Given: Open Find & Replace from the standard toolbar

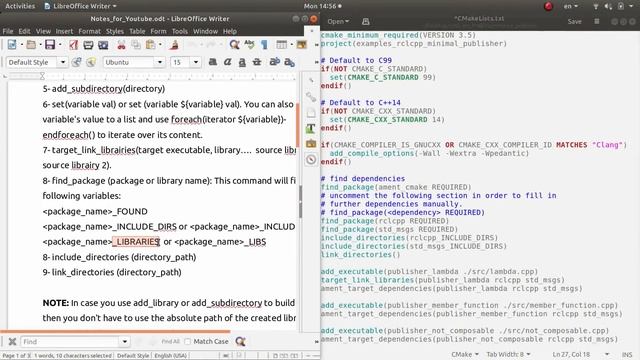Looking at the screenshot, I should coord(234,44).
